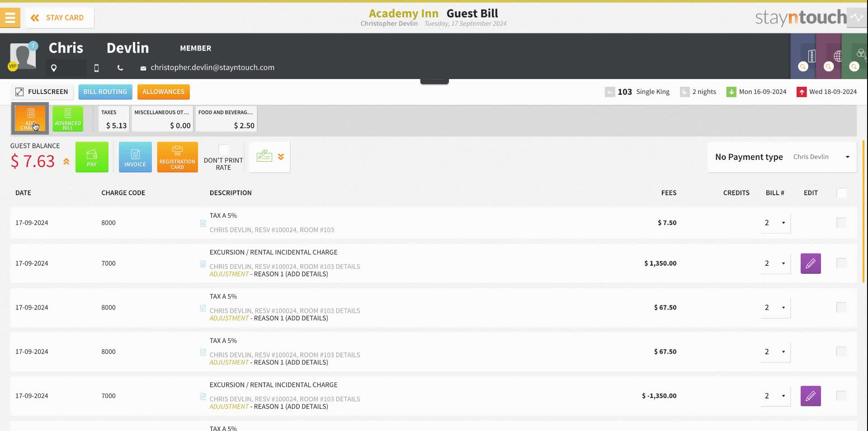Select the Taxes $5.13 bill tab

[x=114, y=119]
